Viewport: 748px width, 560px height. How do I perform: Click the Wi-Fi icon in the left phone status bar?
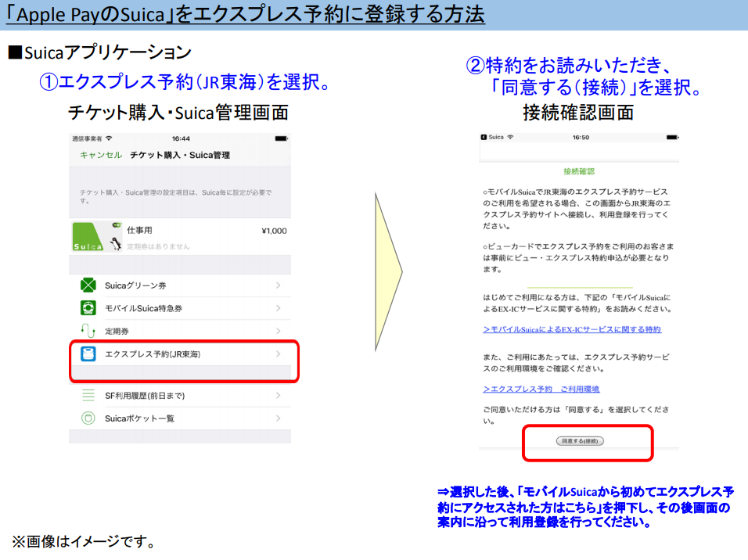tap(109, 138)
